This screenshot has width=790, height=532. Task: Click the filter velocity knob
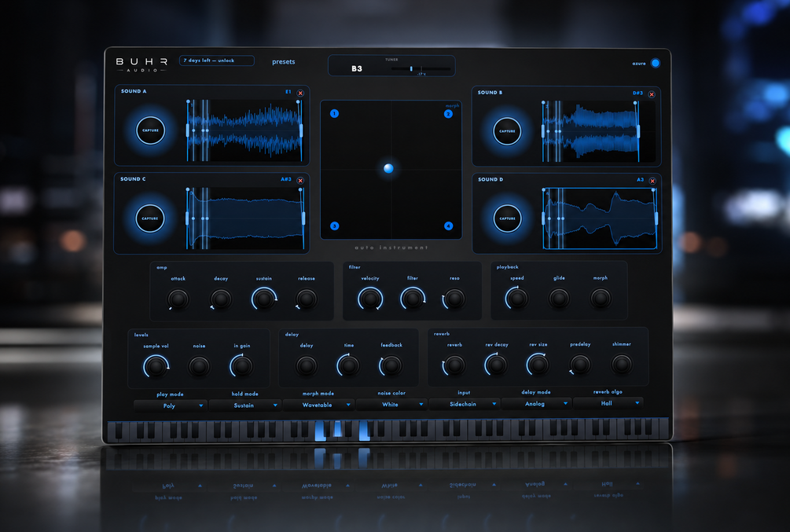click(x=370, y=299)
